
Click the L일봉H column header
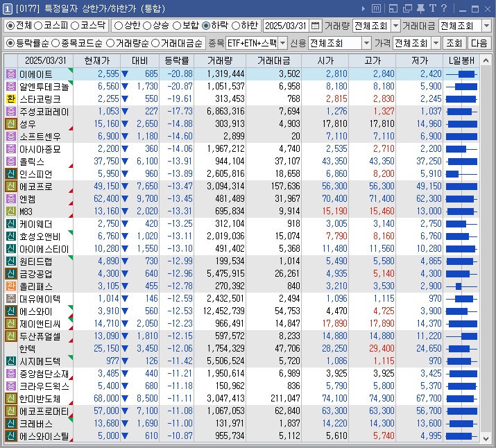(x=461, y=61)
